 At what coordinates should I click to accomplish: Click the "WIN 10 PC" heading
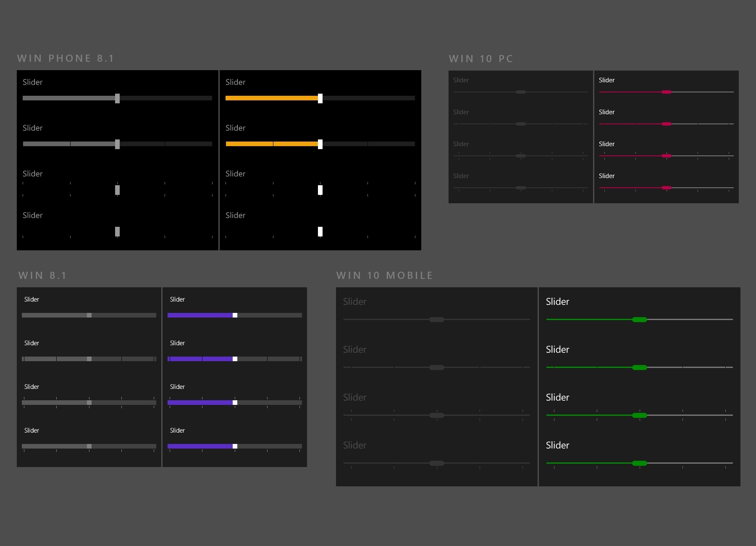pos(481,59)
